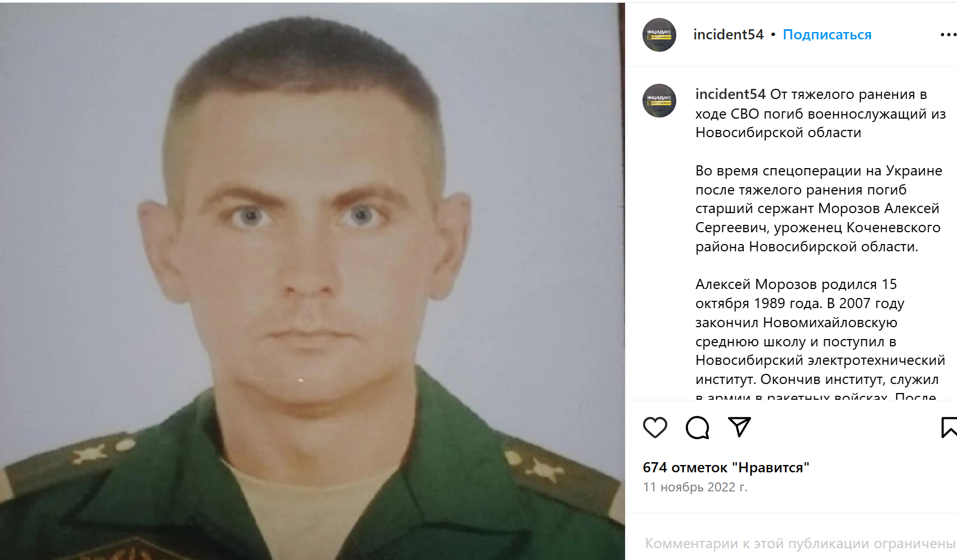Save the post with the bookmark icon
Viewport: 957px width, 560px height.
point(949,427)
